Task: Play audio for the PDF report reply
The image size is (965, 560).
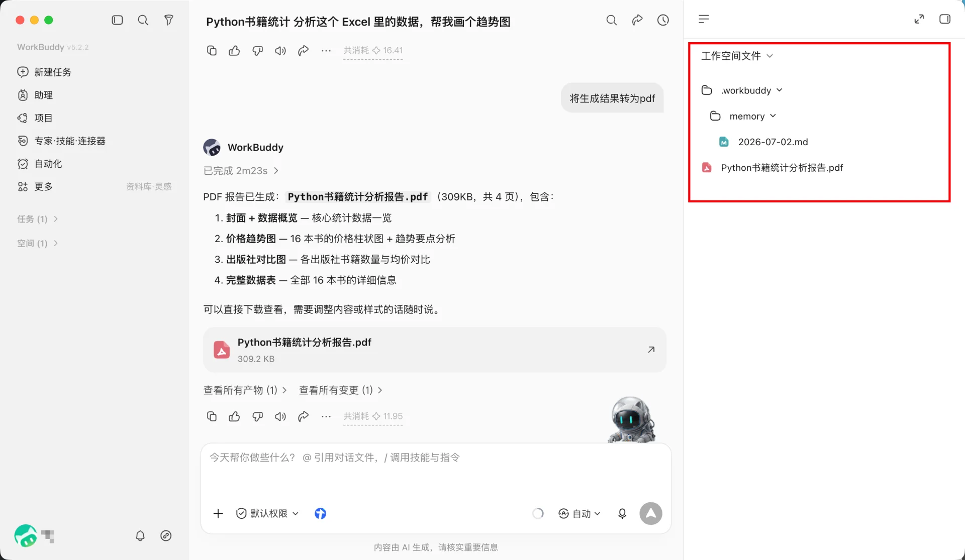Action: coord(280,416)
